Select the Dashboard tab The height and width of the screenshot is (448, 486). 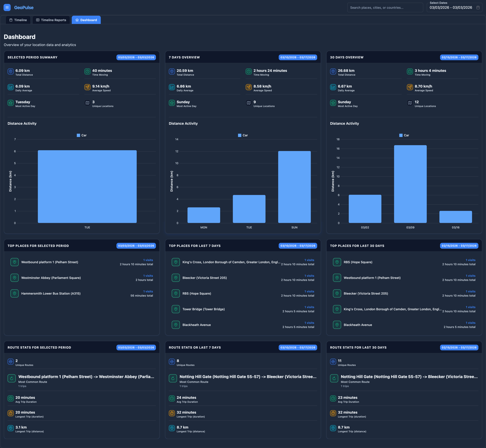click(86, 20)
